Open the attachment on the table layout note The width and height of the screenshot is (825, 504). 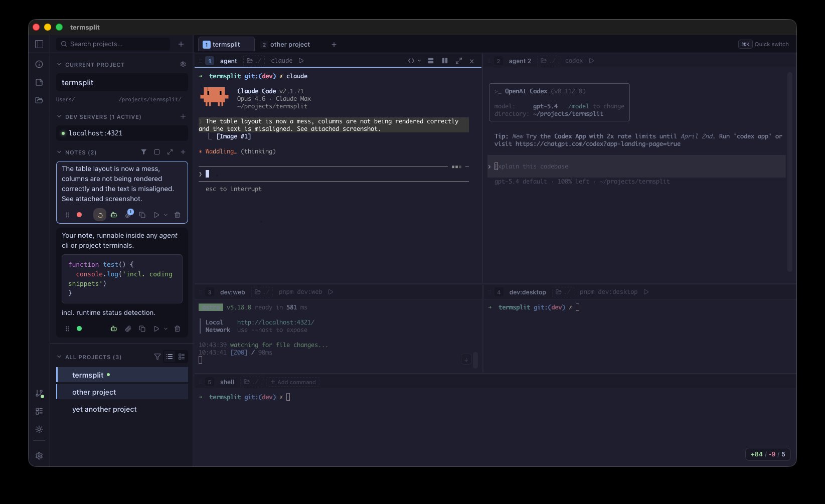pyautogui.click(x=128, y=214)
